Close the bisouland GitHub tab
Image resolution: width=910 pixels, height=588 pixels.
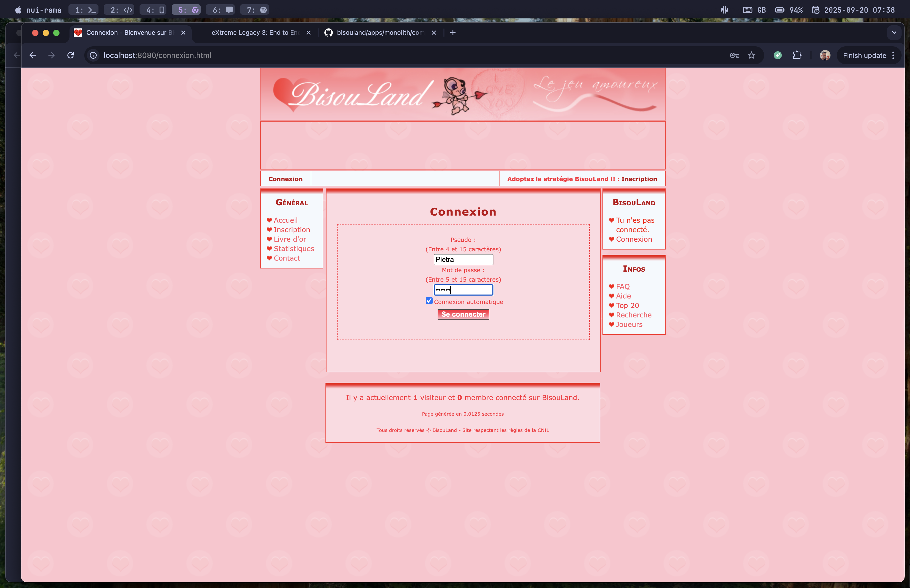(434, 33)
